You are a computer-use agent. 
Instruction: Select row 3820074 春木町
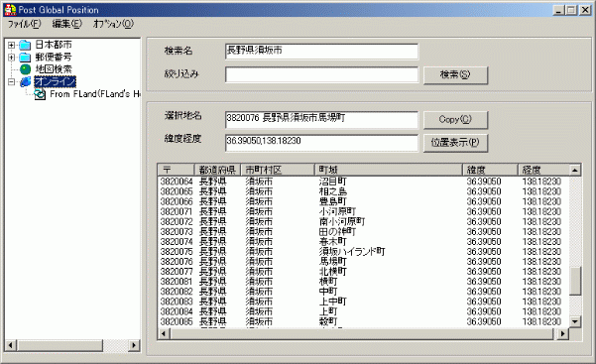point(363,242)
